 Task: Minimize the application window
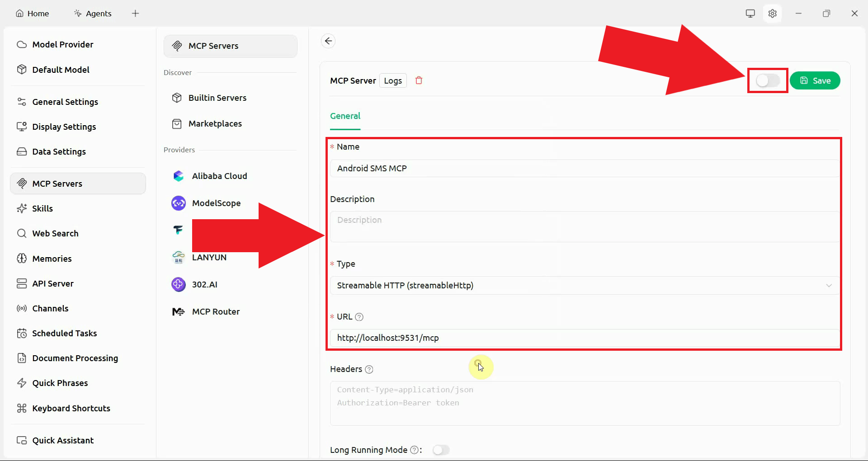coord(799,13)
